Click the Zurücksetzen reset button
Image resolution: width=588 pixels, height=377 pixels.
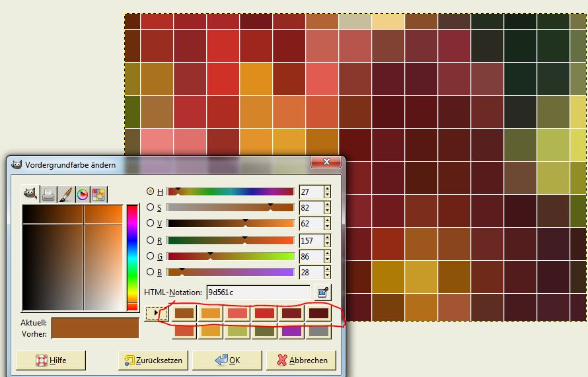click(x=153, y=360)
